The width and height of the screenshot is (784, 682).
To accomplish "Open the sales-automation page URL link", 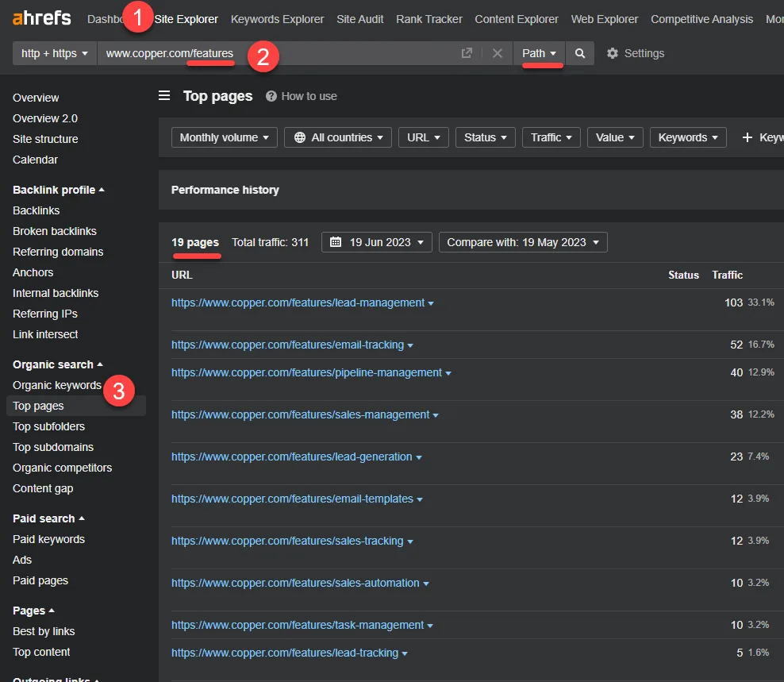I will 295,583.
